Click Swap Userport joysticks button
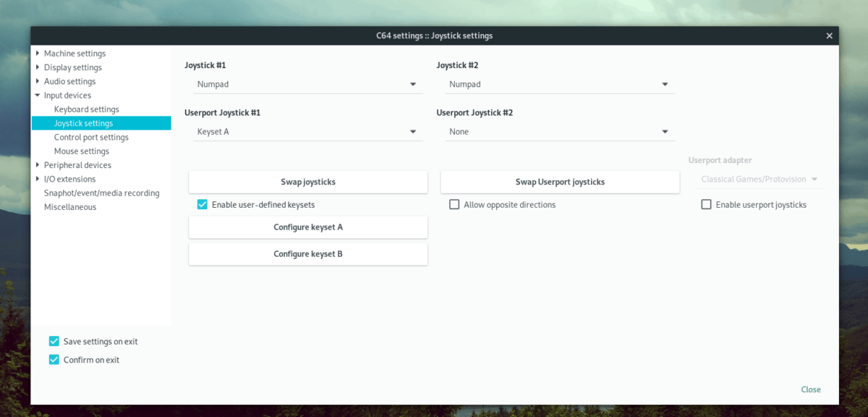868x417 pixels. [x=560, y=182]
